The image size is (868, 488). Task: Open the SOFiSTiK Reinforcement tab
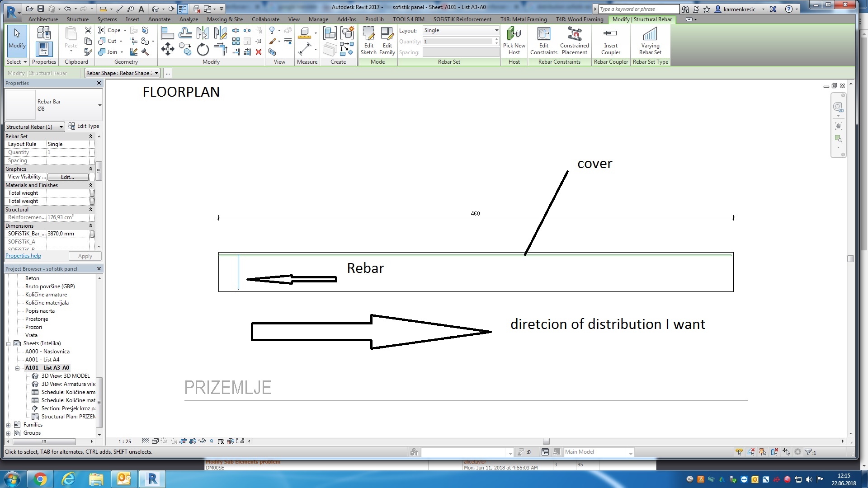pyautogui.click(x=462, y=19)
